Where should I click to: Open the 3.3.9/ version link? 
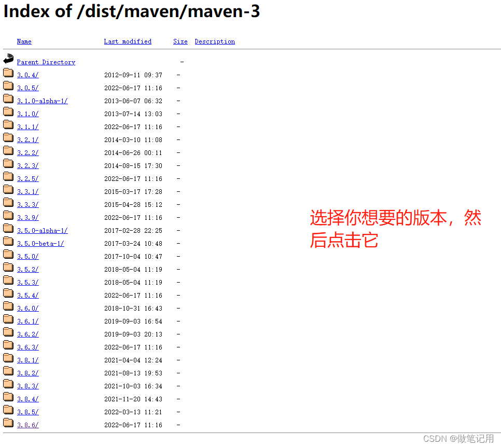28,218
